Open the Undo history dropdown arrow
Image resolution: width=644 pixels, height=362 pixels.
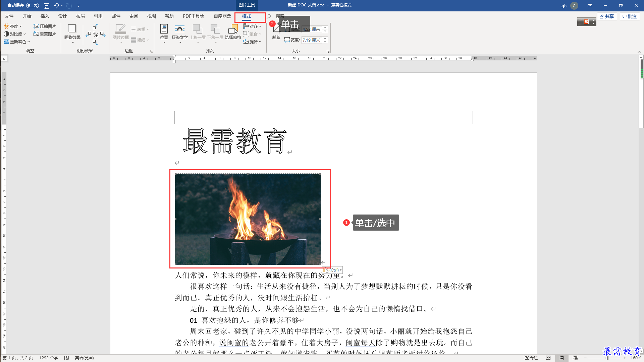[x=62, y=6]
